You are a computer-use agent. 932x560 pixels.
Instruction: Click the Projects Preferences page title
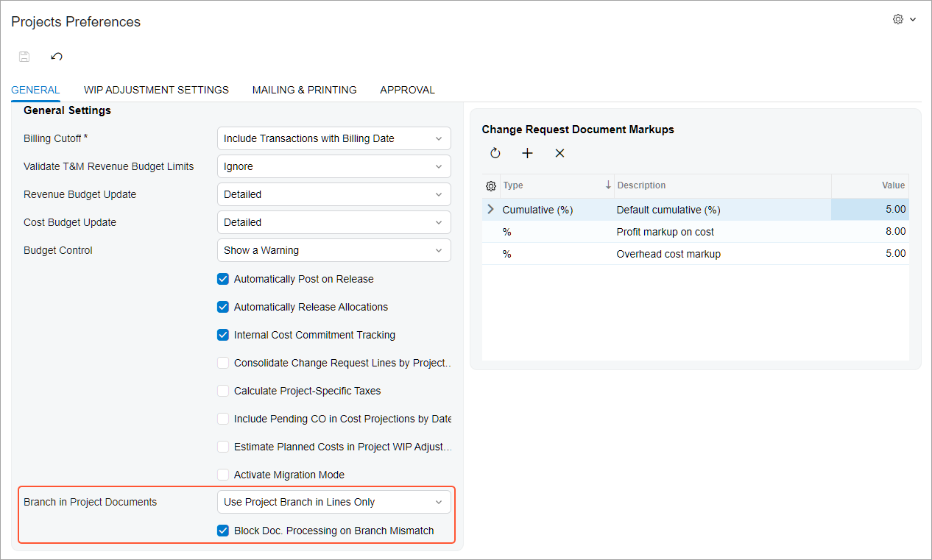(76, 22)
